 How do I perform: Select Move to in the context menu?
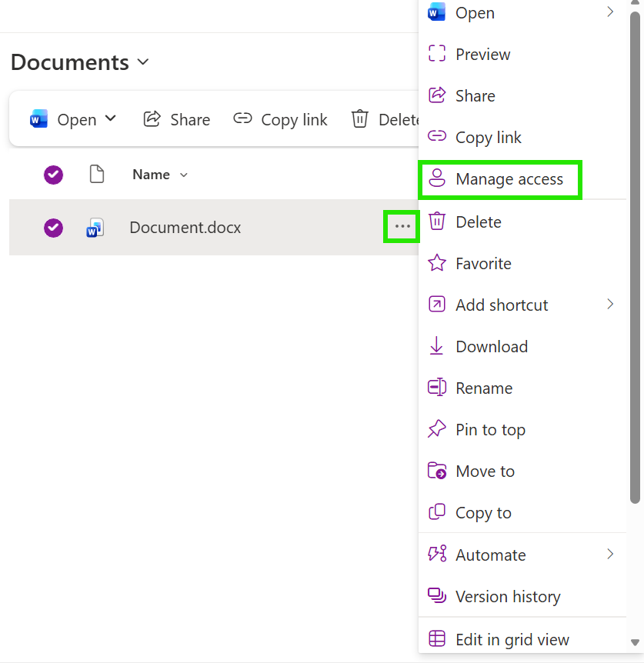pyautogui.click(x=522, y=471)
